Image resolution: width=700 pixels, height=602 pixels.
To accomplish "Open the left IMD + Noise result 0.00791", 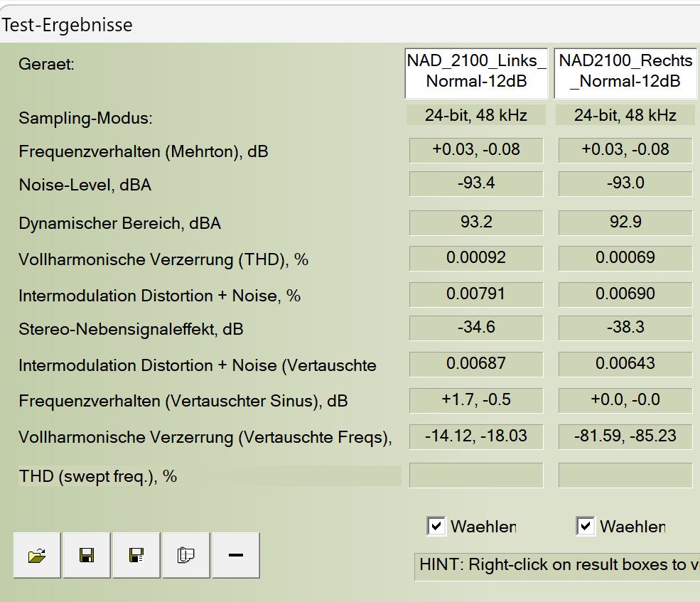I will [476, 294].
